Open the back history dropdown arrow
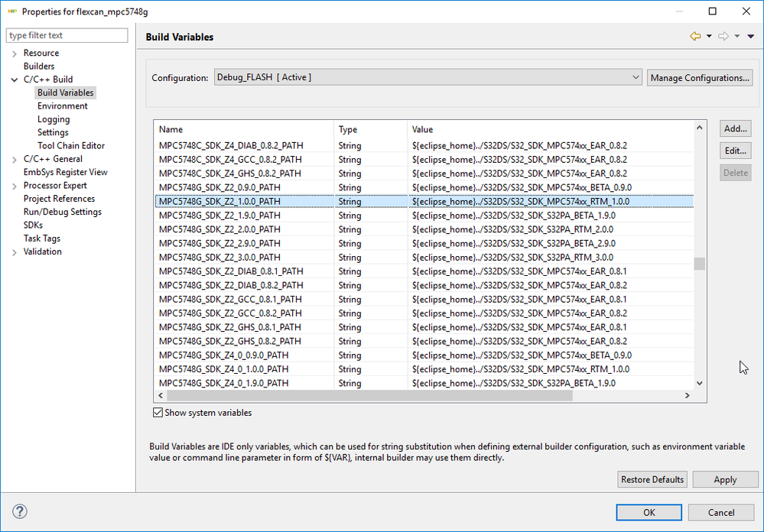Image resolution: width=764 pixels, height=532 pixels. tap(709, 37)
